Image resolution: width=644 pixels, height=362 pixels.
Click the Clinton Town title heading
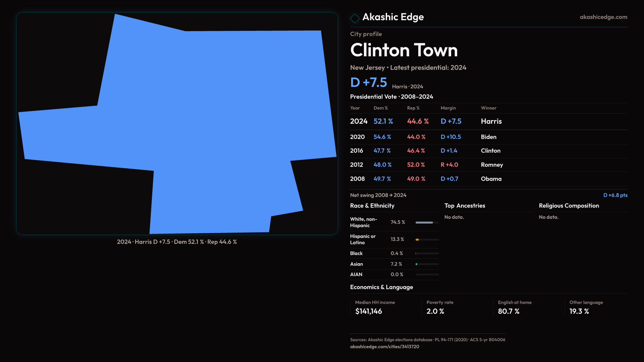point(404,50)
